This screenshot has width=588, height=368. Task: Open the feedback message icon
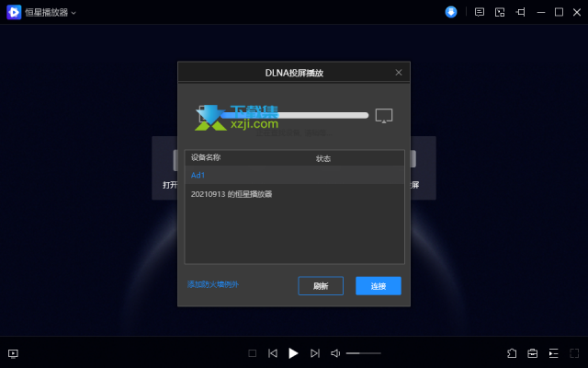click(x=480, y=12)
